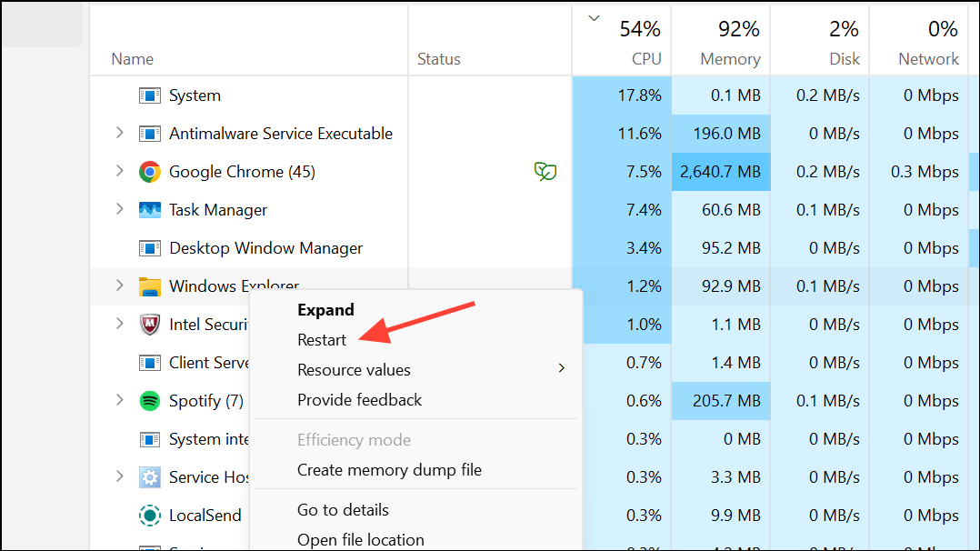Click the highlighted CPU usage cell for System

(x=624, y=95)
